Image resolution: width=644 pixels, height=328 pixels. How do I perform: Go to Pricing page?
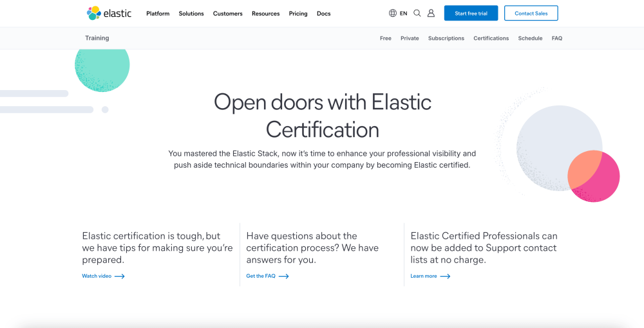click(x=298, y=14)
